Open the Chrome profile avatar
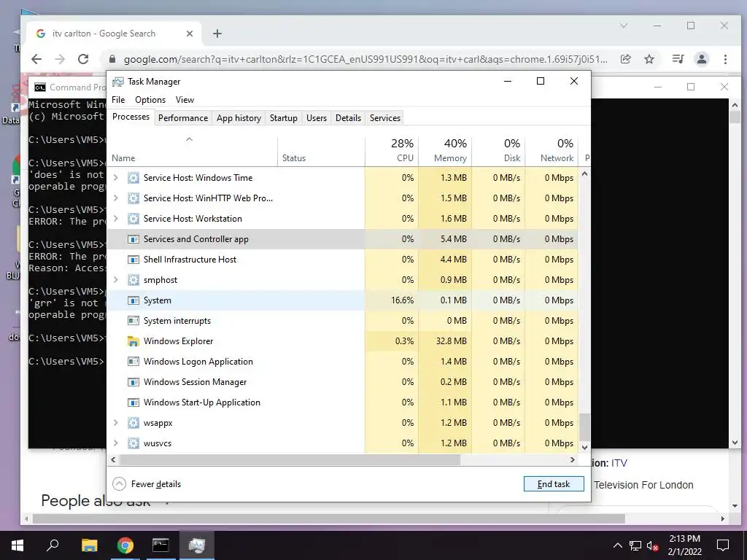Screen dimensions: 747x560 pyautogui.click(x=701, y=59)
